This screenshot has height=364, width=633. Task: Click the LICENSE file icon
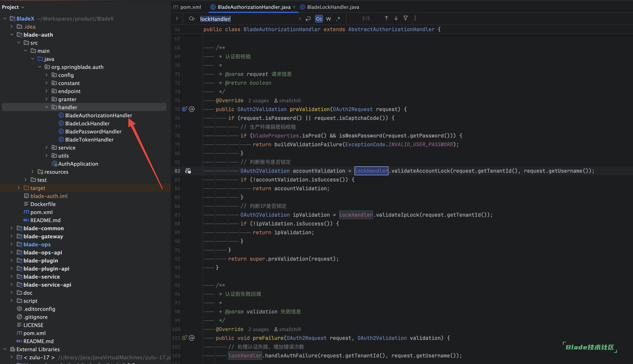tap(19, 325)
